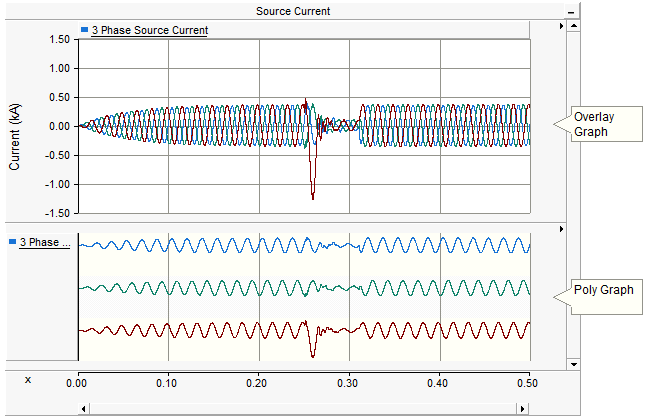The image size is (646, 419).
Task: Open the overlay graph's right-arrow menu
Action: point(560,26)
